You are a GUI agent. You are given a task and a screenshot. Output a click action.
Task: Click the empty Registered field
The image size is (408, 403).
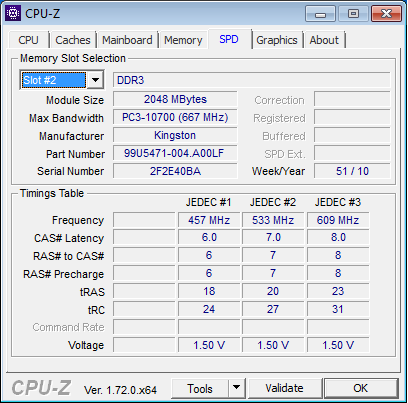[352, 117]
